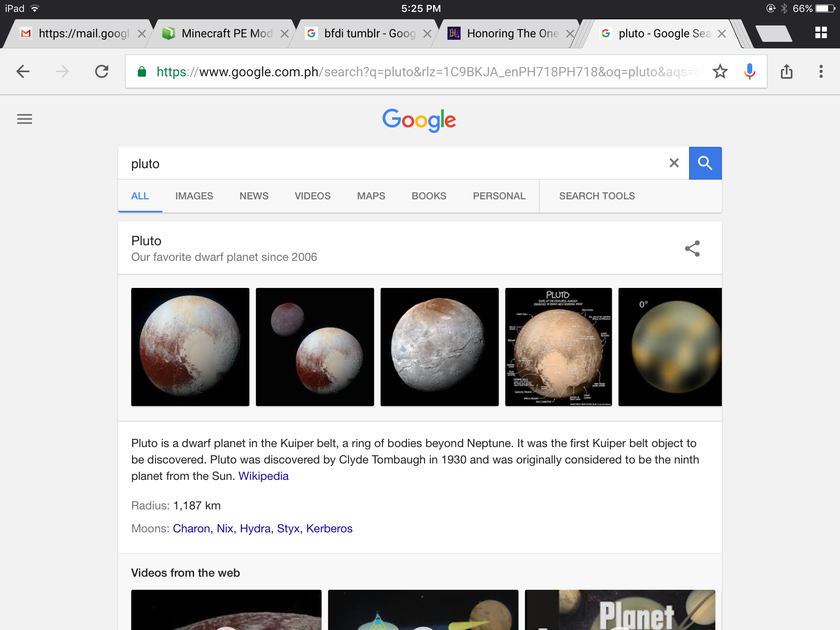Open a new blank tab
The height and width of the screenshot is (630, 840).
tap(774, 34)
